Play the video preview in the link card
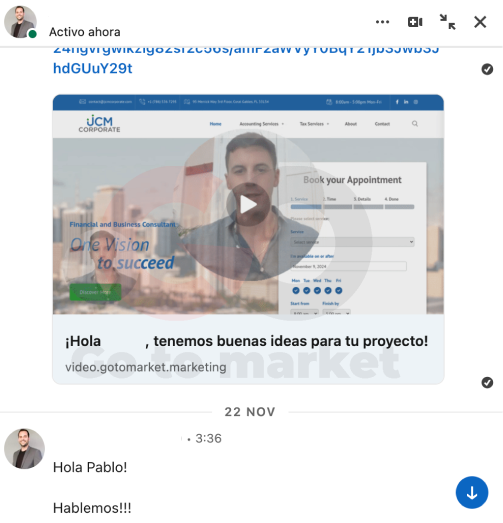This screenshot has height=523, width=503. click(248, 204)
